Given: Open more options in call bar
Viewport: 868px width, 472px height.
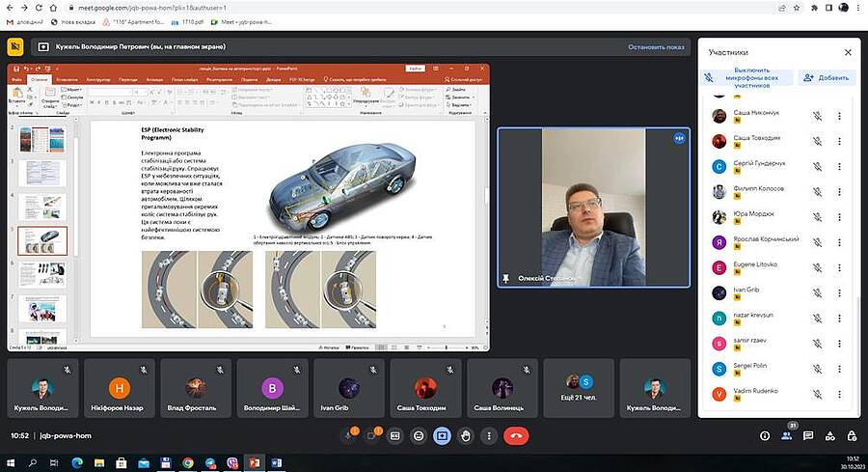Looking at the screenshot, I should click(489, 435).
